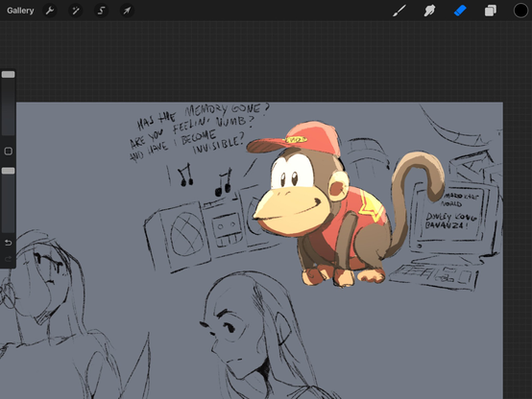Tap the square Modify button in sidebar
532x399 pixels.
(x=8, y=152)
